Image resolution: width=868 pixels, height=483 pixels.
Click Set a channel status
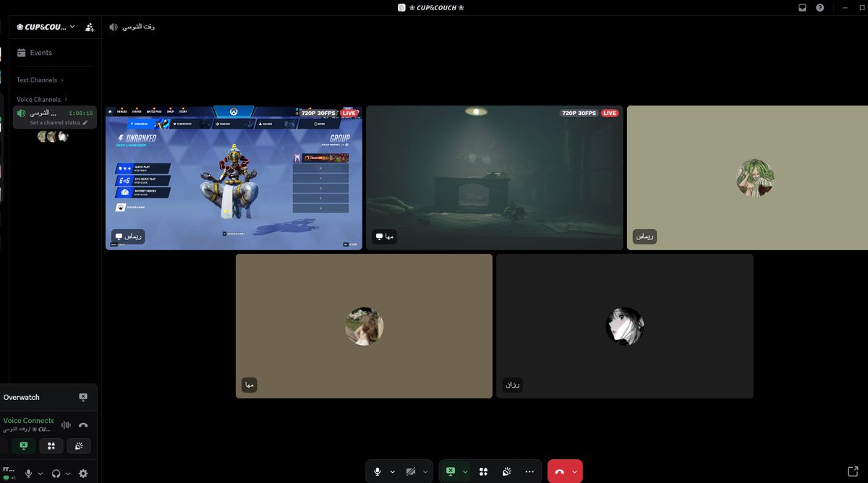pyautogui.click(x=58, y=123)
